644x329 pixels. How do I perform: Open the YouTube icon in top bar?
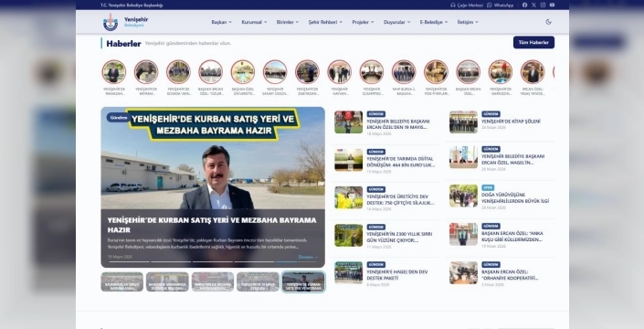pyautogui.click(x=552, y=5)
